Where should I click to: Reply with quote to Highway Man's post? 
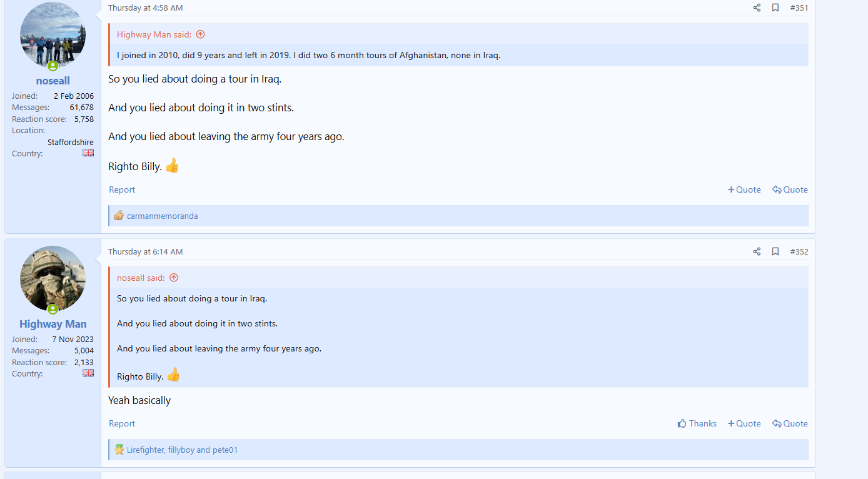(x=790, y=423)
